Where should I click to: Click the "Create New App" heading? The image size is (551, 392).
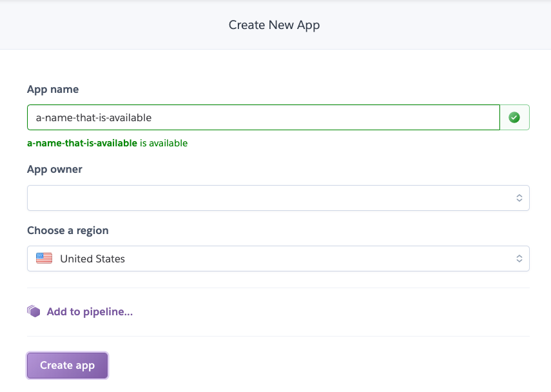[275, 25]
